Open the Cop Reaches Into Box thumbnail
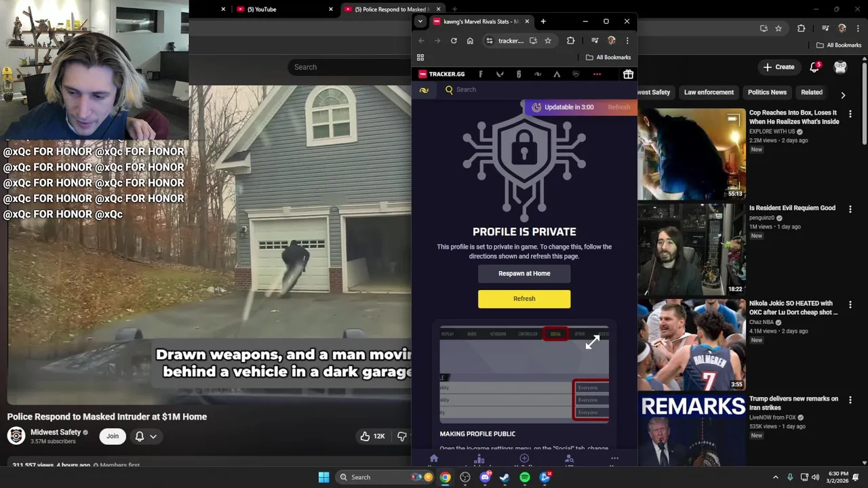 691,153
